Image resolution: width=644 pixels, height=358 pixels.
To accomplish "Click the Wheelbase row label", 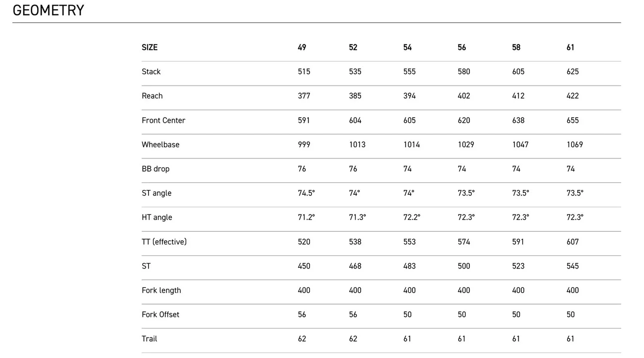I will pyautogui.click(x=161, y=144).
